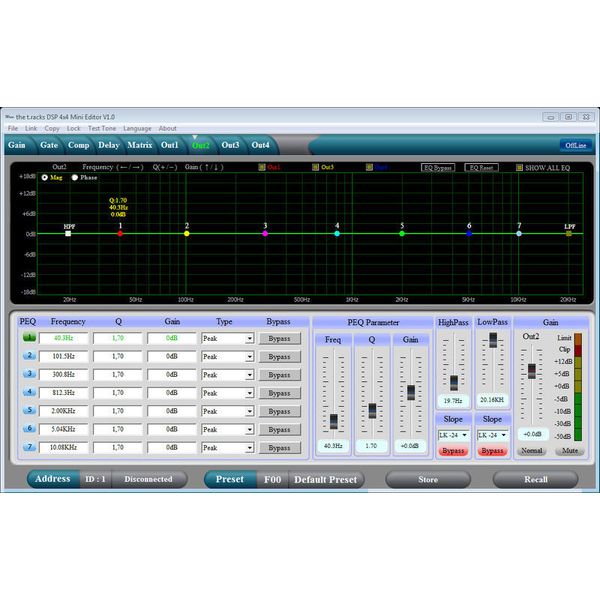Screen dimensions: 600x600
Task: Click the band 5 Frequency field 2.00KHz
Action: 64,411
